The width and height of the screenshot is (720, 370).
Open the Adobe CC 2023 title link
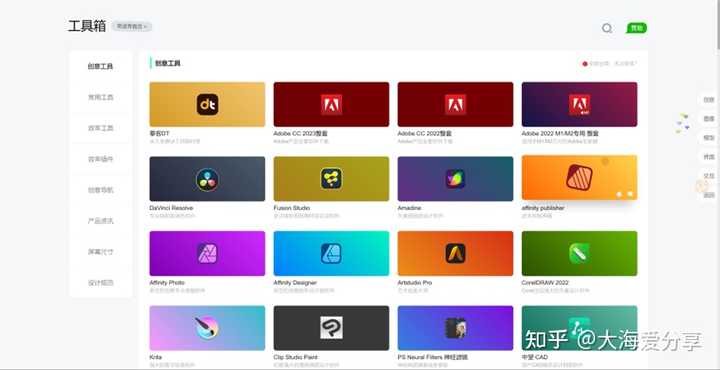(x=301, y=134)
